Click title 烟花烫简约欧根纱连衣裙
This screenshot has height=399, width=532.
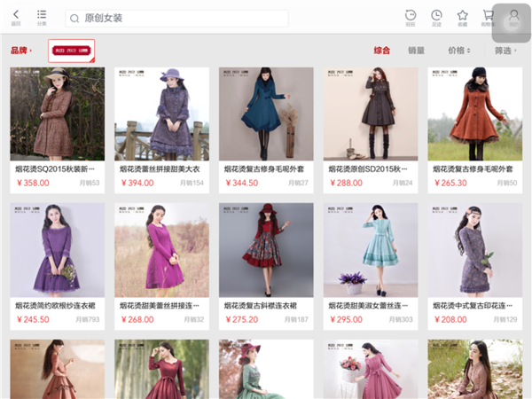coord(55,306)
